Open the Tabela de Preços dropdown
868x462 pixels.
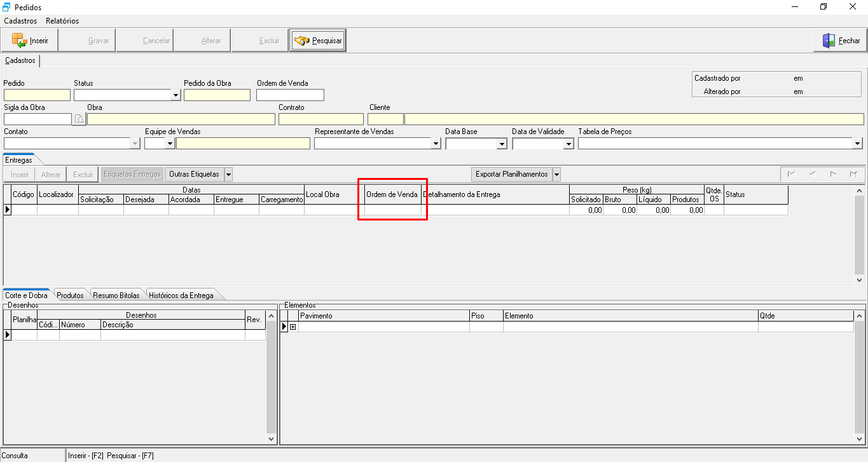pyautogui.click(x=858, y=144)
